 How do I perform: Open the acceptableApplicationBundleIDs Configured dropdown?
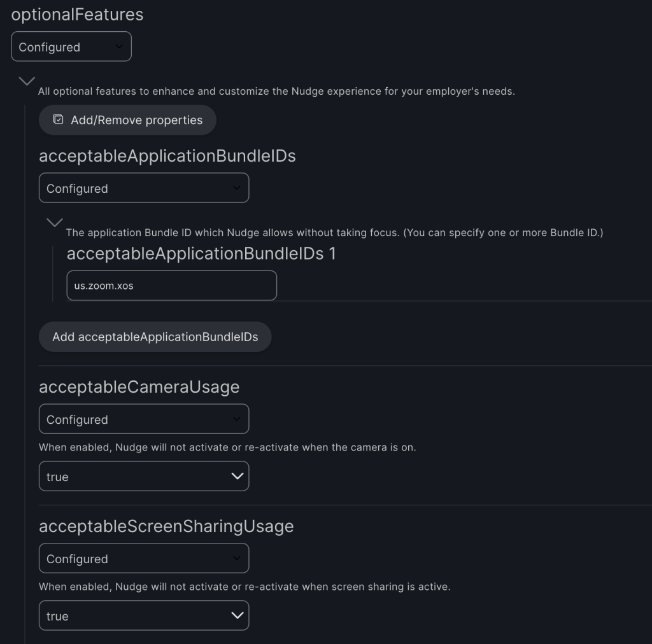(x=144, y=188)
